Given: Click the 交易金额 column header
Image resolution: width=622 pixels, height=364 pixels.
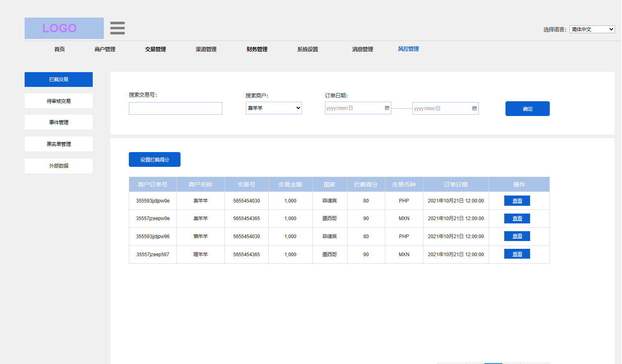Looking at the screenshot, I should point(290,184).
